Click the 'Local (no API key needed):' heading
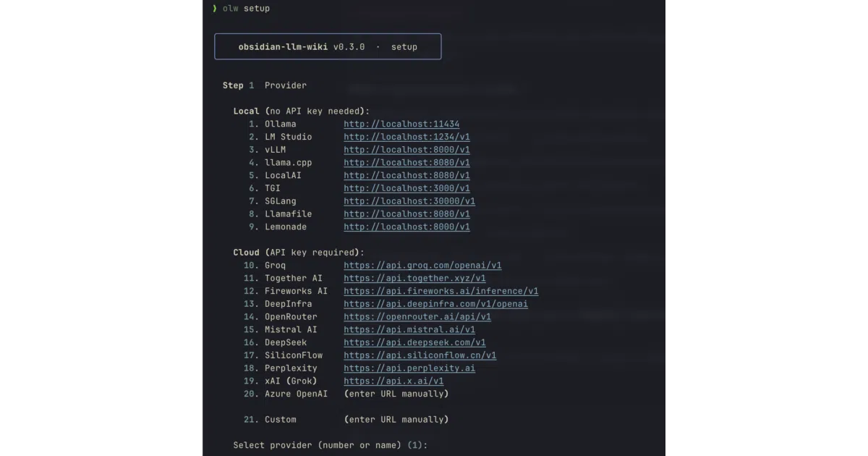868x456 pixels. [302, 111]
